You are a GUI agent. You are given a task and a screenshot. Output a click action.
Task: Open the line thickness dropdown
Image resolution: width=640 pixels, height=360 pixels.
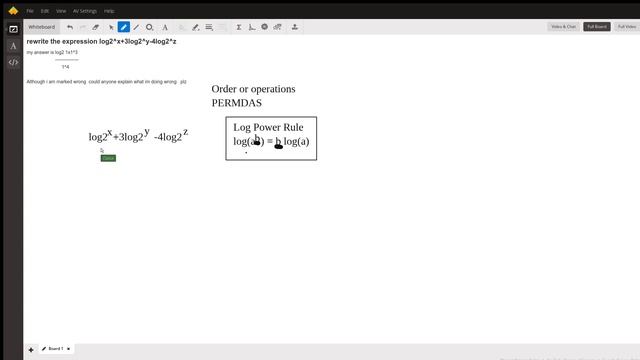point(209,27)
